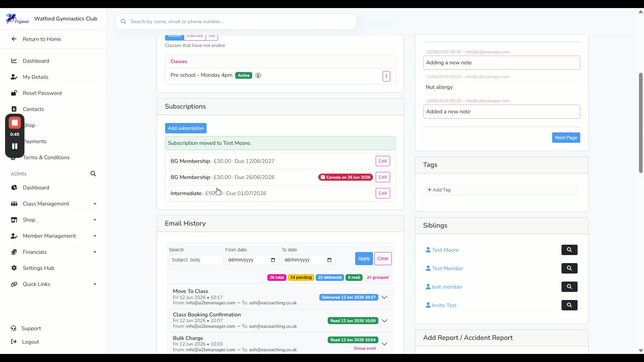Search sibling test member (lowercase) magnifier button
Image resolution: width=644 pixels, height=362 pixels.
(570, 287)
